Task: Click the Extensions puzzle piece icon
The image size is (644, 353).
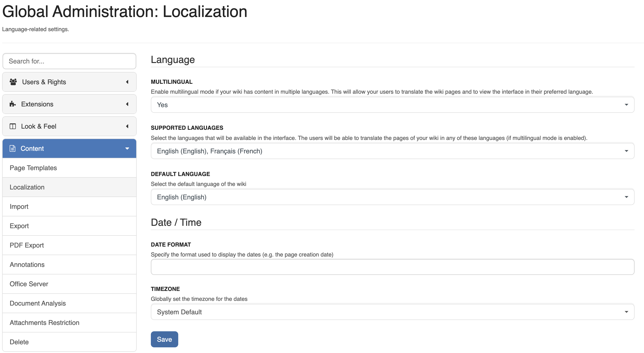Action: click(x=13, y=104)
